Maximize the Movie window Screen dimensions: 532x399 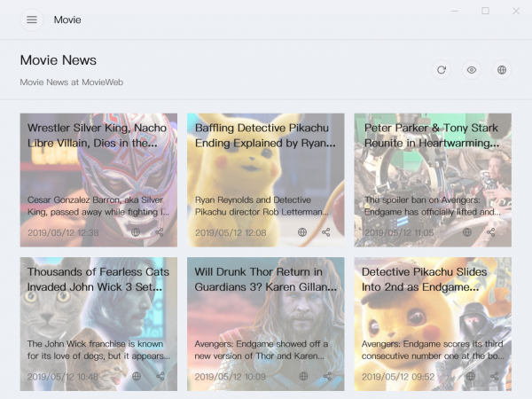pyautogui.click(x=485, y=12)
